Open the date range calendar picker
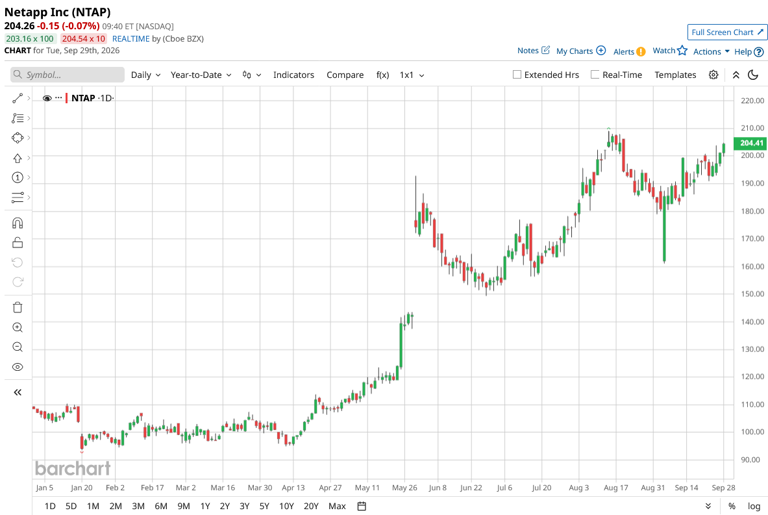Image resolution: width=768 pixels, height=515 pixels. [x=361, y=506]
